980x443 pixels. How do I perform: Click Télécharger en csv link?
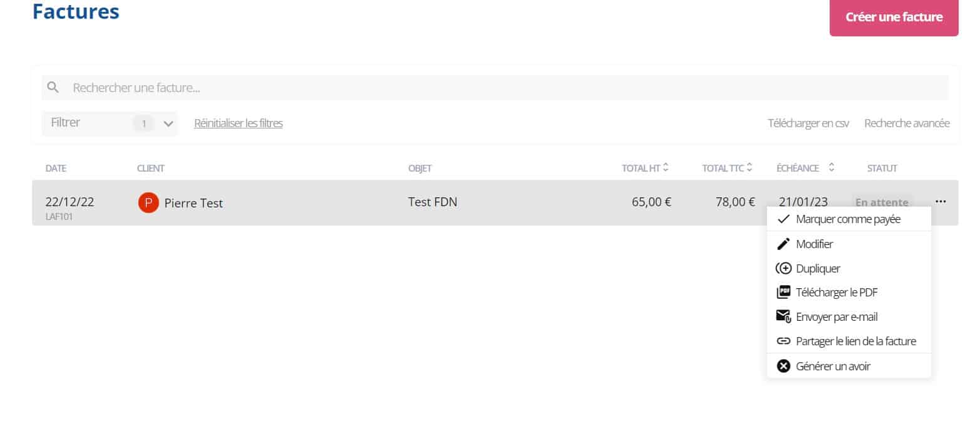click(808, 123)
